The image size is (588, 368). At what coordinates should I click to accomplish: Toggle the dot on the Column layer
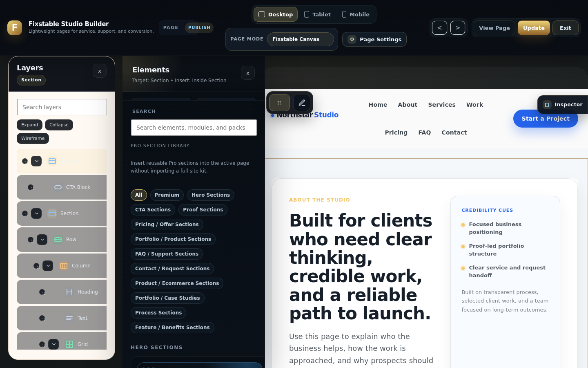(x=36, y=266)
